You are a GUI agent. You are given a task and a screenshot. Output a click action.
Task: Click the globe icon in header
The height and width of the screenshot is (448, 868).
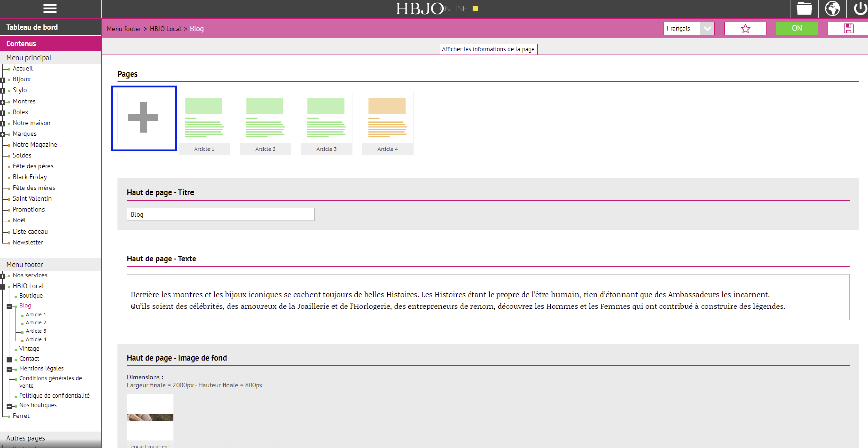(x=832, y=9)
